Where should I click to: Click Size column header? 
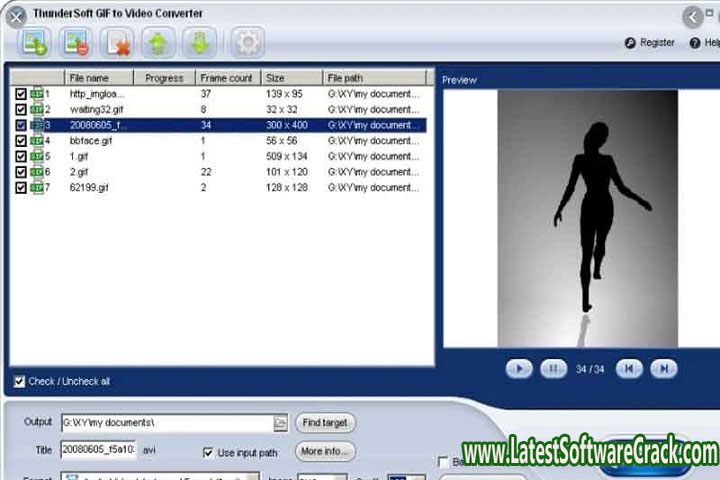(x=292, y=78)
